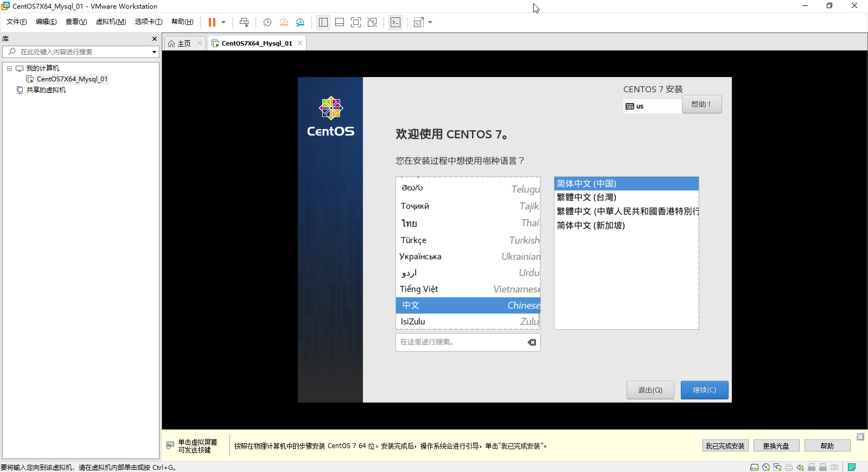
Task: Open the teal message log note icon
Action: pyautogui.click(x=852, y=467)
